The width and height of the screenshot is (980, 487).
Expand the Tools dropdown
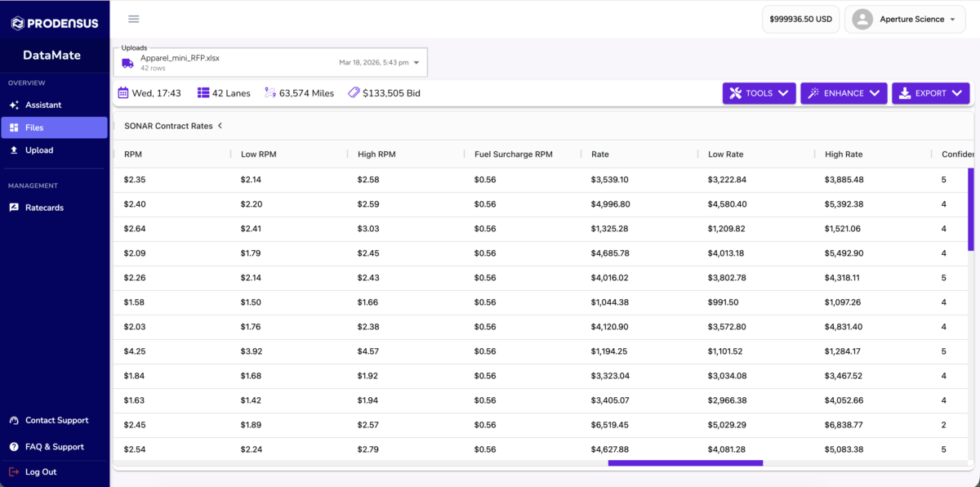pos(759,93)
